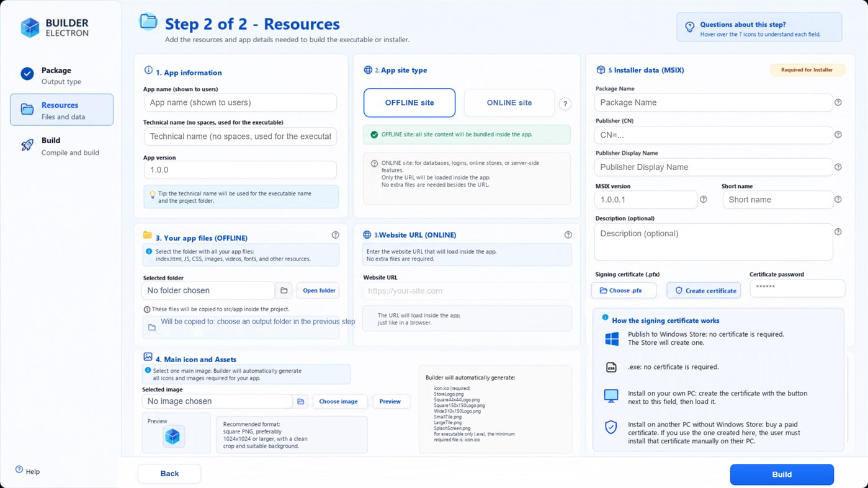Click folder browse icon beside Selected folder
Viewport: 868px width, 488px height.
[x=284, y=290]
